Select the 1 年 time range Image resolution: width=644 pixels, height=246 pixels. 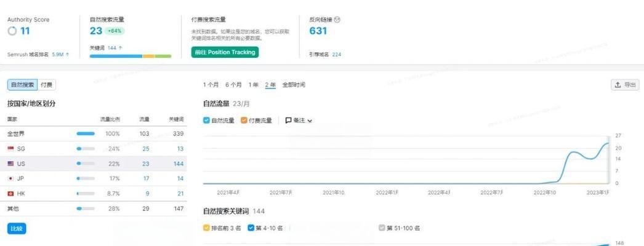click(x=254, y=85)
